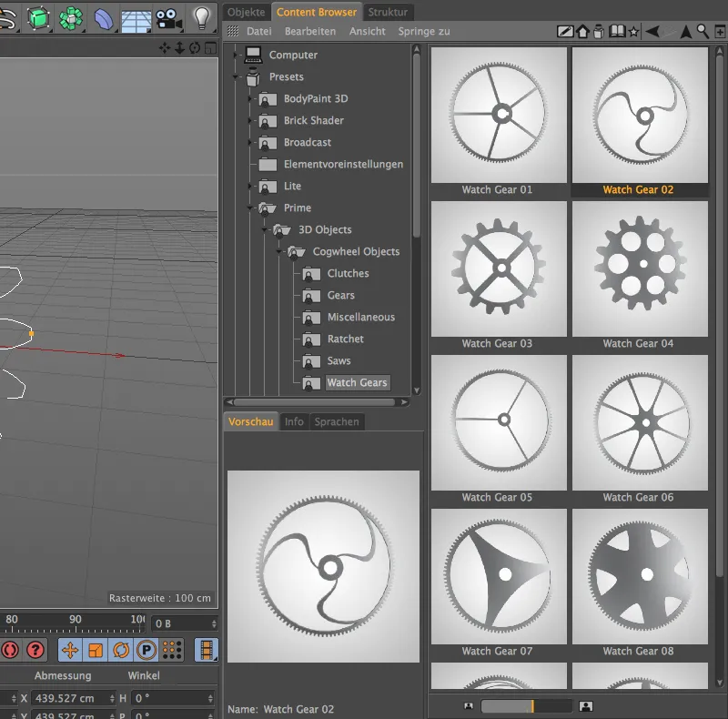Adjust the thumbnail size slider
Image resolution: width=728 pixels, height=719 pixels.
527,706
